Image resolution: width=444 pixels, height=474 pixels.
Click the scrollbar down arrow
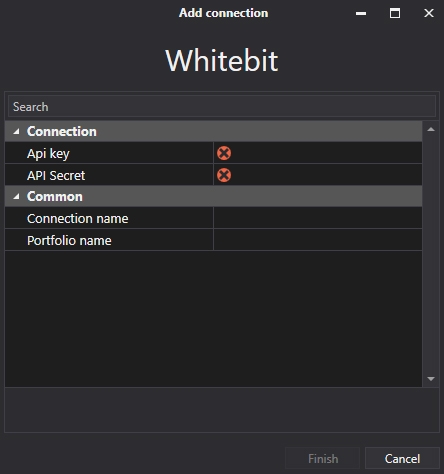(x=431, y=379)
